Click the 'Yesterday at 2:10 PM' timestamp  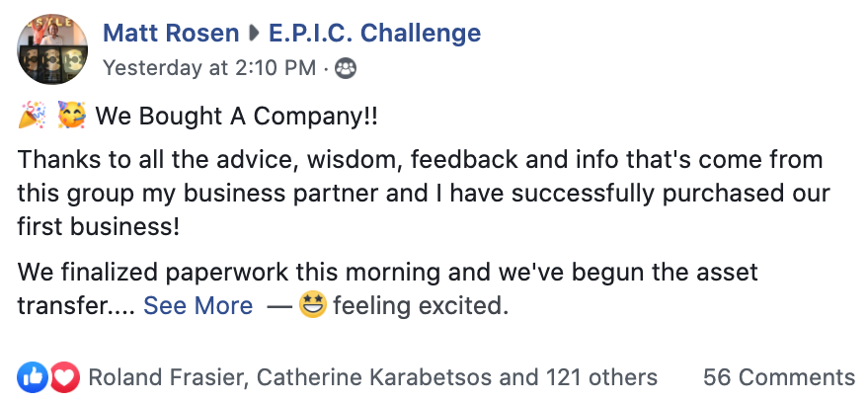208,67
